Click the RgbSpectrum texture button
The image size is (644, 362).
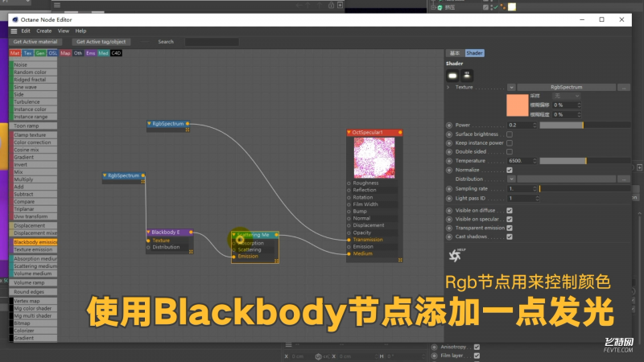[567, 88]
